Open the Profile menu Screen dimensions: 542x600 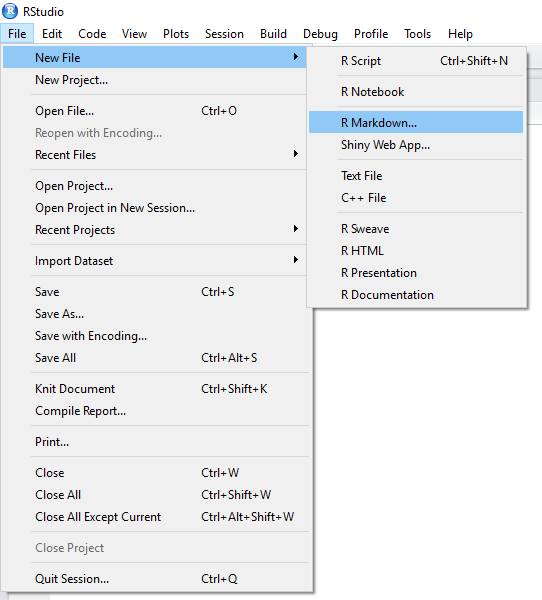371,34
